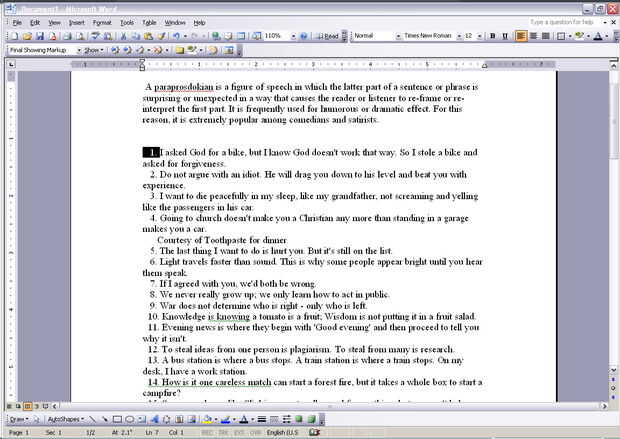Click the Copy icon
The height and width of the screenshot is (439, 620).
click(136, 36)
